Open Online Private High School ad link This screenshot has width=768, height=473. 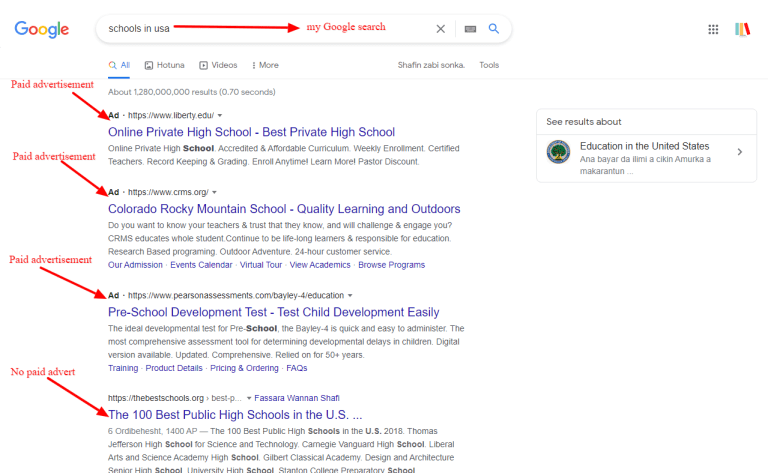pyautogui.click(x=251, y=132)
